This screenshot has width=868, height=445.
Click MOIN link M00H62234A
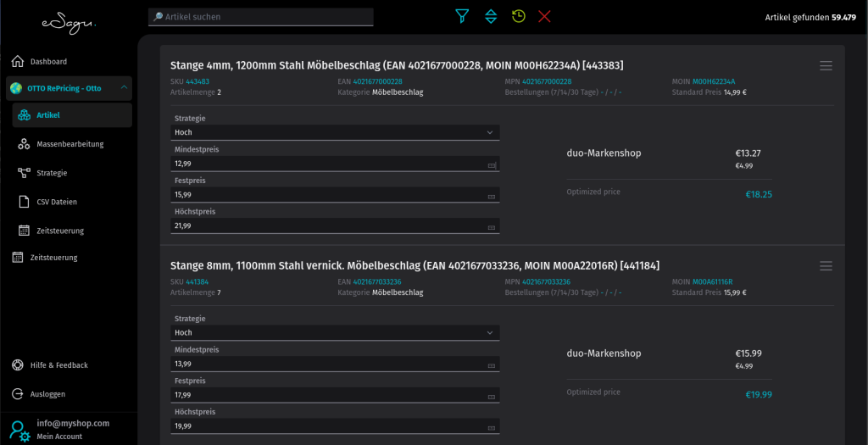pos(714,81)
